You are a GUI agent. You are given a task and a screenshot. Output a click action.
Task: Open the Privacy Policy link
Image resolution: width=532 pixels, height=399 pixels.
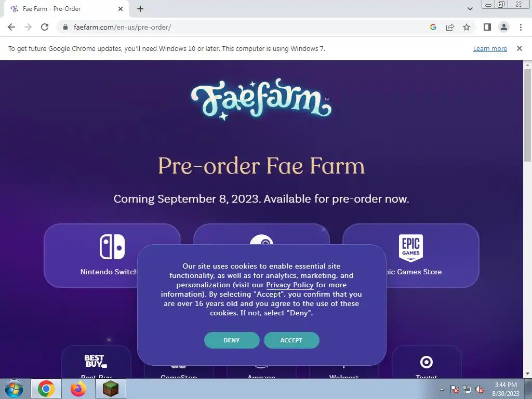tap(290, 285)
